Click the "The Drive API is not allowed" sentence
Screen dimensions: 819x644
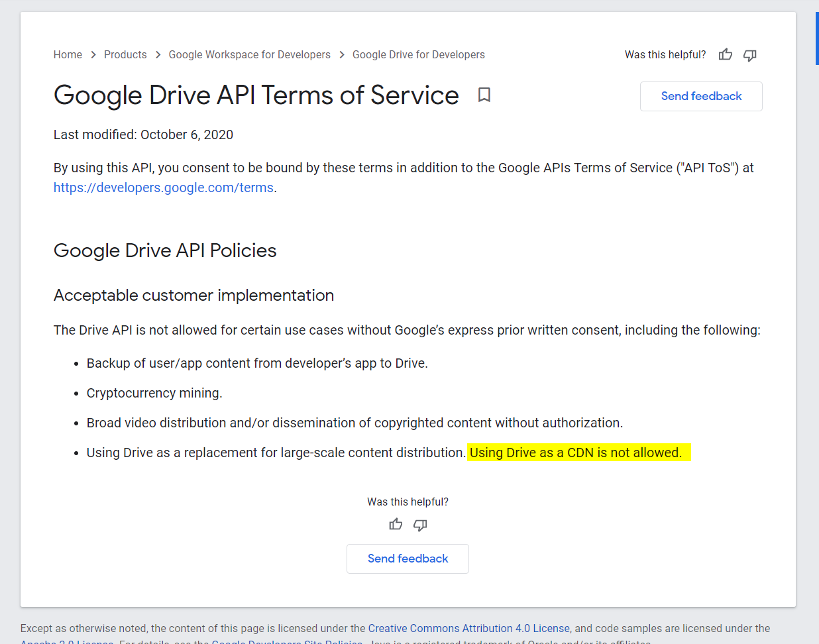(407, 330)
